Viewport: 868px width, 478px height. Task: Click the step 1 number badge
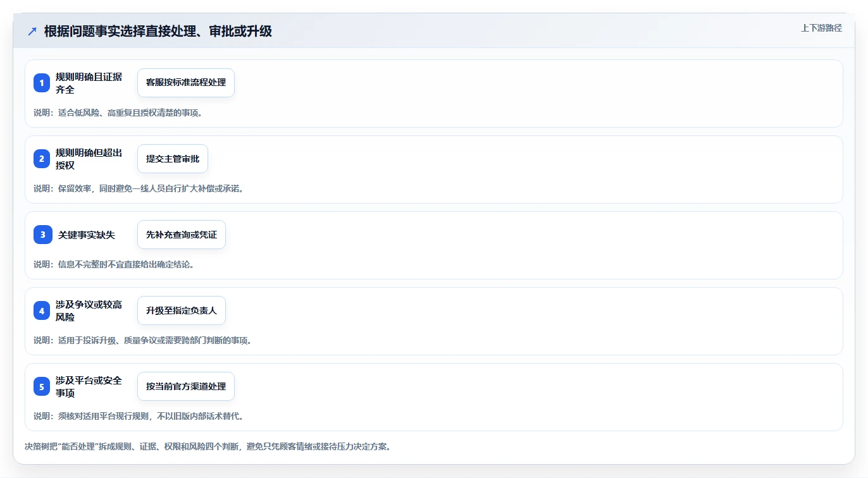(x=42, y=83)
